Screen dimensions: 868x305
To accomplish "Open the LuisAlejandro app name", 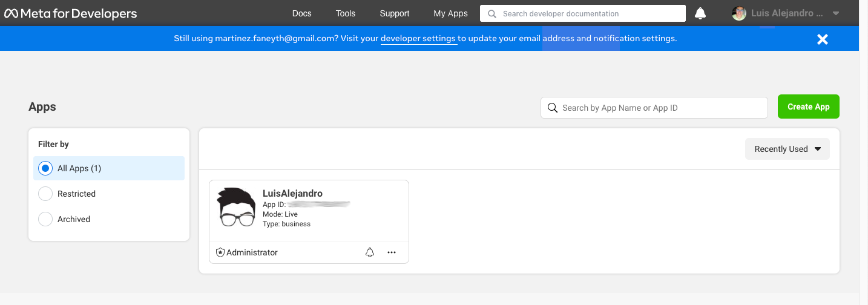I will pyautogui.click(x=292, y=194).
